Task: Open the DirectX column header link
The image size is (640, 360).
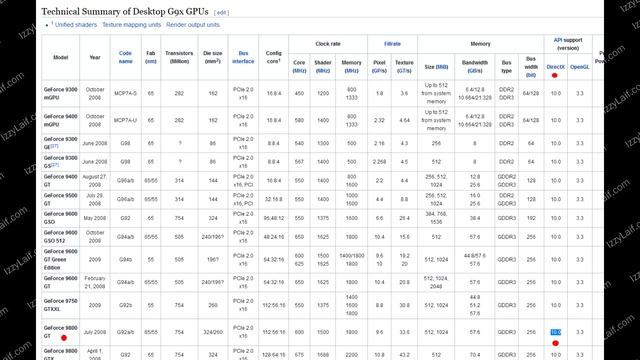Action: [x=556, y=67]
